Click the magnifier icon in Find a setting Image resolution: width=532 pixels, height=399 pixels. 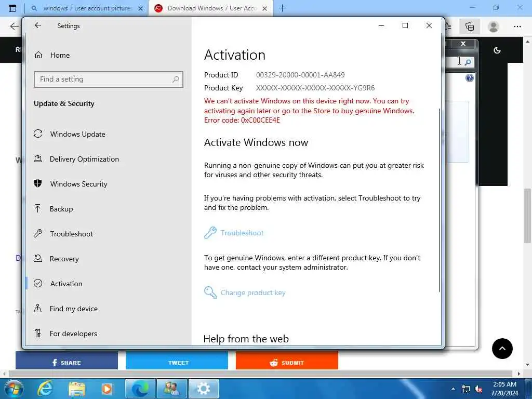point(176,79)
